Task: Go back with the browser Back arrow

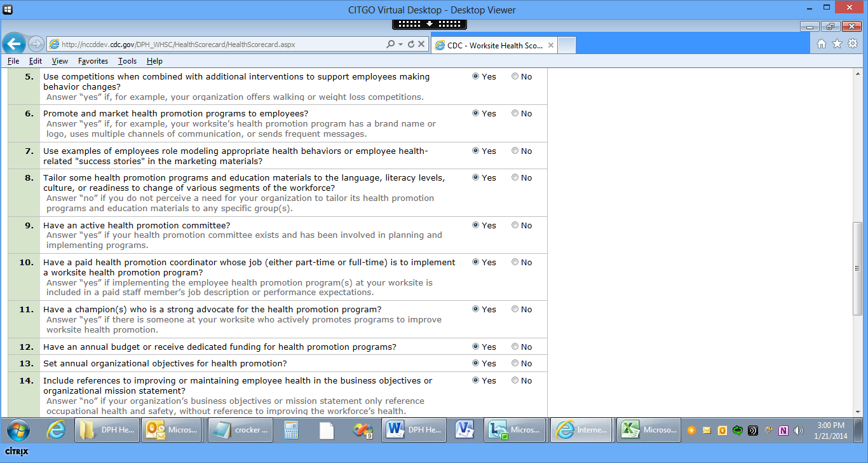Action: 14,44
